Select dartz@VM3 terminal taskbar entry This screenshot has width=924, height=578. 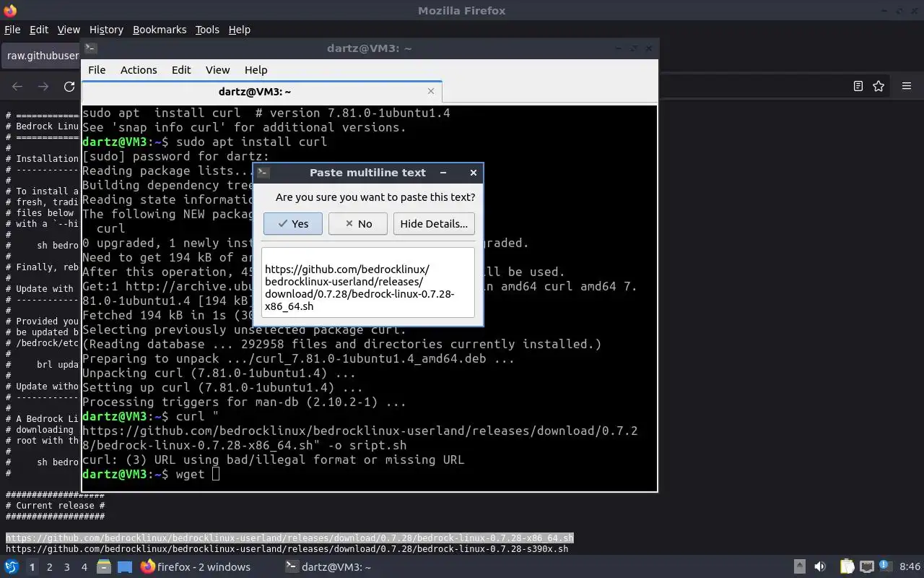pos(328,567)
